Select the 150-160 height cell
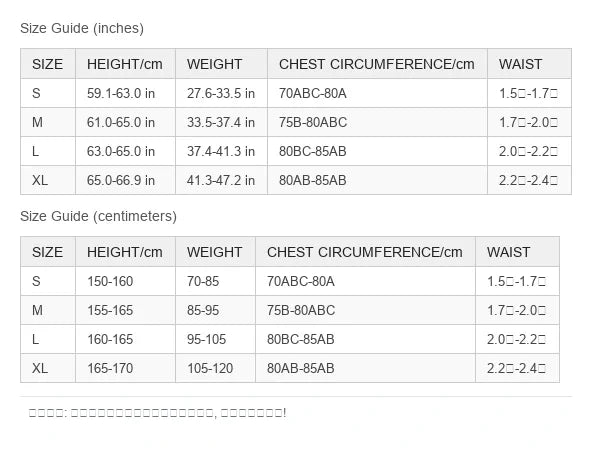Screen dimensions: 591x454 [126, 281]
